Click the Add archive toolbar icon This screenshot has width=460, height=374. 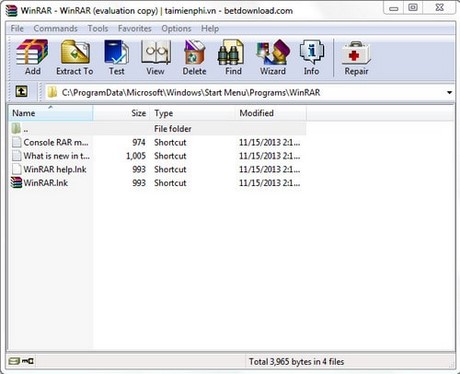(32, 57)
